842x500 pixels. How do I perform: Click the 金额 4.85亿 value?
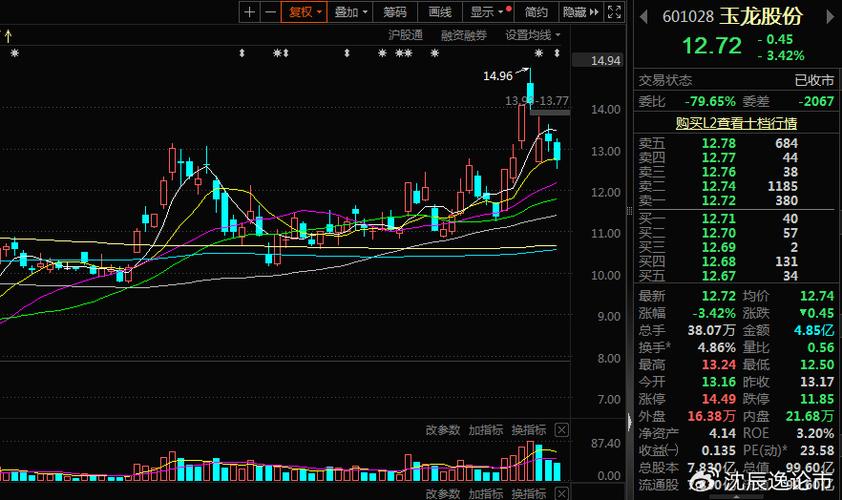(x=814, y=330)
